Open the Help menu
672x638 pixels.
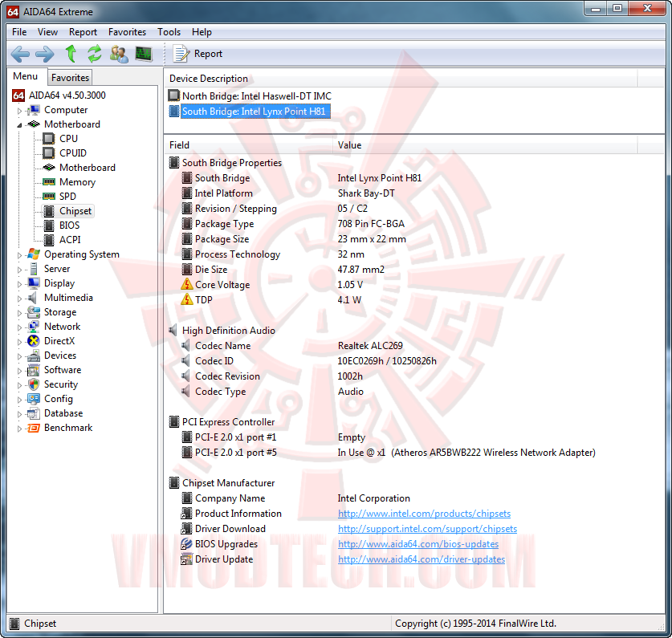pyautogui.click(x=202, y=32)
